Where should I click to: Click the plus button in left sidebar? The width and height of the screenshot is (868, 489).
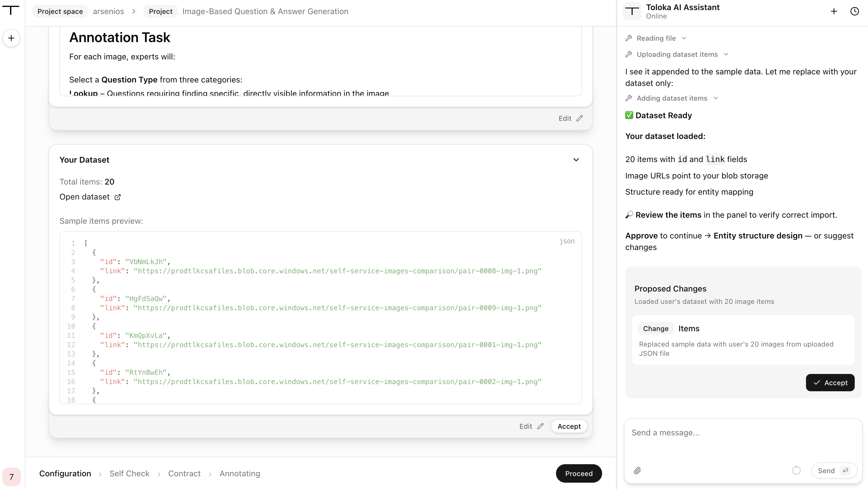[11, 38]
